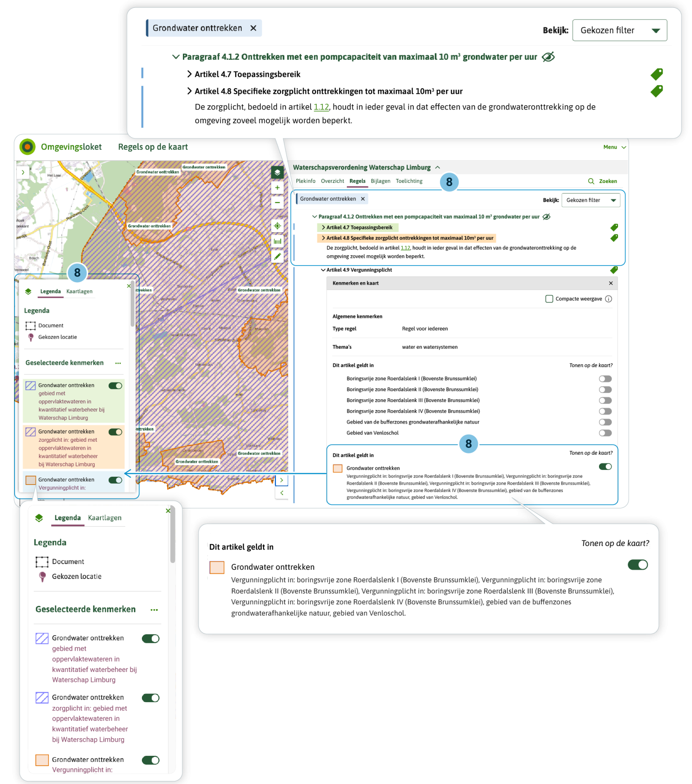Open the map layers panel icon
Screen dimensions: 692x784
coord(277,172)
